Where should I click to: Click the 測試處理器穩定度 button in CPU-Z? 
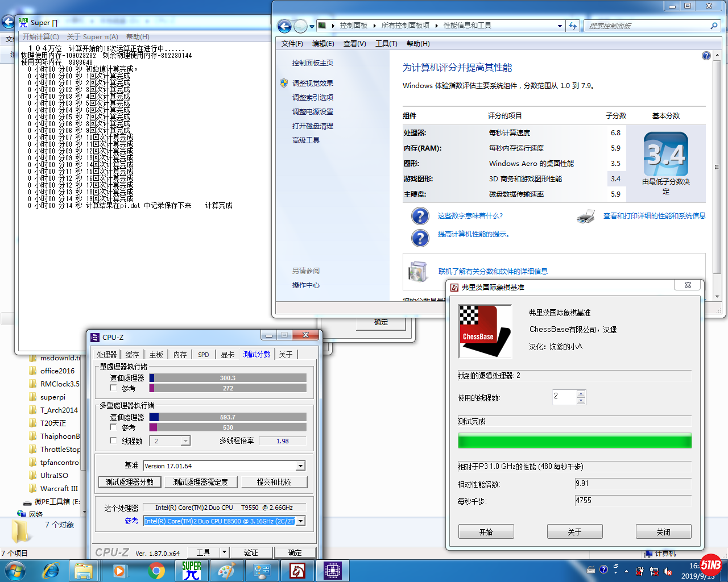click(201, 482)
